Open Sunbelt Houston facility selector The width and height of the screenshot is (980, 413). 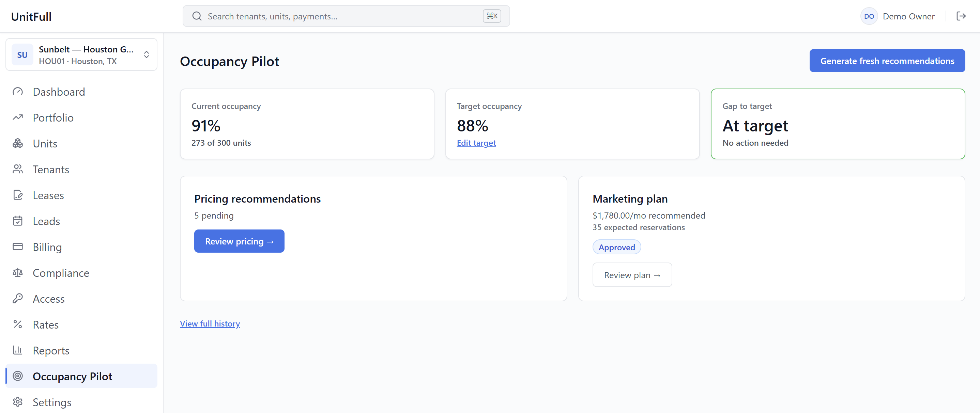(81, 55)
